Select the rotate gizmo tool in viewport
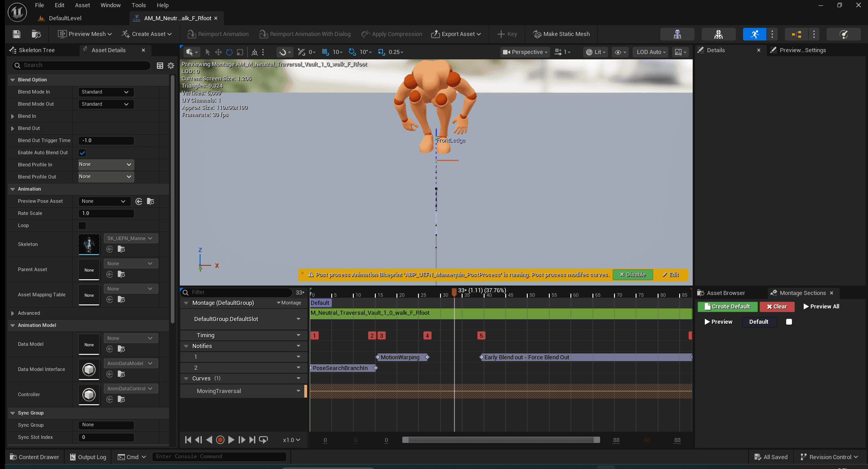Image resolution: width=868 pixels, height=469 pixels. 229,52
